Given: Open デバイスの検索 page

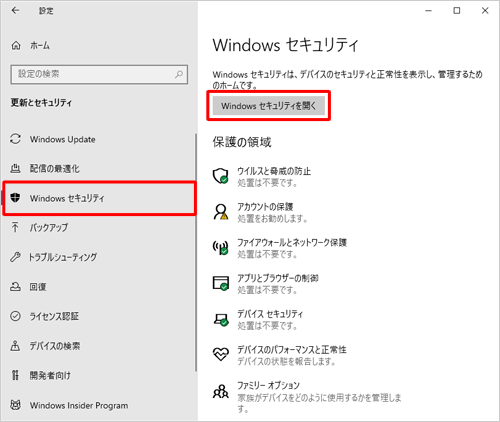Looking at the screenshot, I should (55, 346).
